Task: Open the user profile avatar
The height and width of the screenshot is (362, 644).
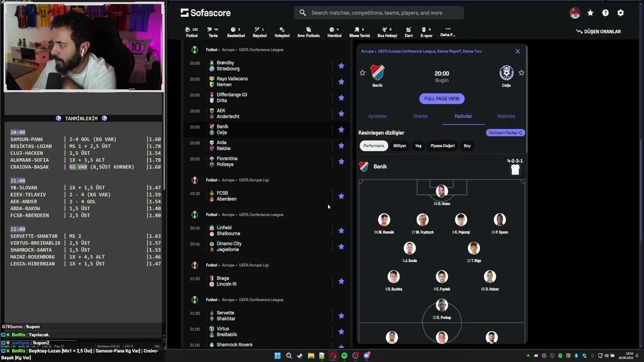Action: [575, 13]
